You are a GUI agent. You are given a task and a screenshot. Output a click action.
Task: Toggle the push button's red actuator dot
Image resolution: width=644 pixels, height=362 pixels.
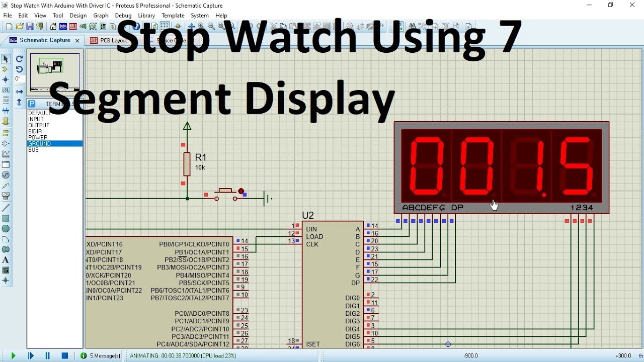[x=241, y=191]
